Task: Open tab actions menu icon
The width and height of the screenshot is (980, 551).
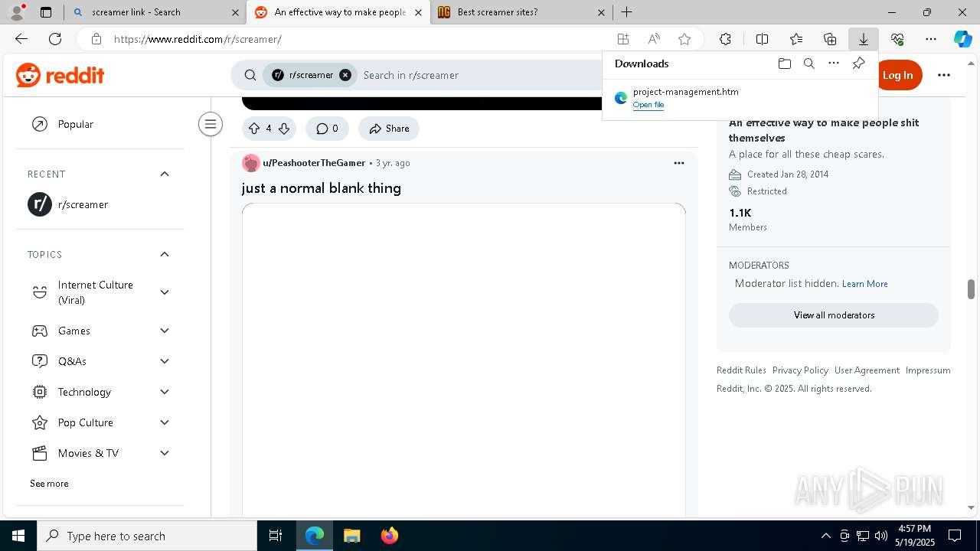Action: (x=46, y=12)
